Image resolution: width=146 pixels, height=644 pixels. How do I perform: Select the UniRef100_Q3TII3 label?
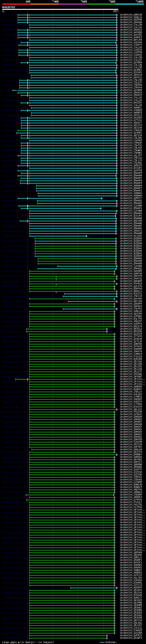(x=131, y=585)
